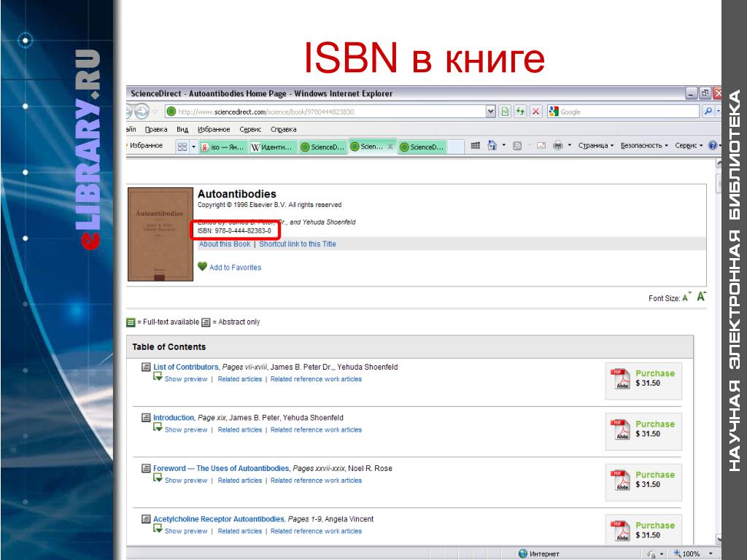747x560 pixels.
Task: Click the PDF icon for Introduction
Action: (620, 429)
